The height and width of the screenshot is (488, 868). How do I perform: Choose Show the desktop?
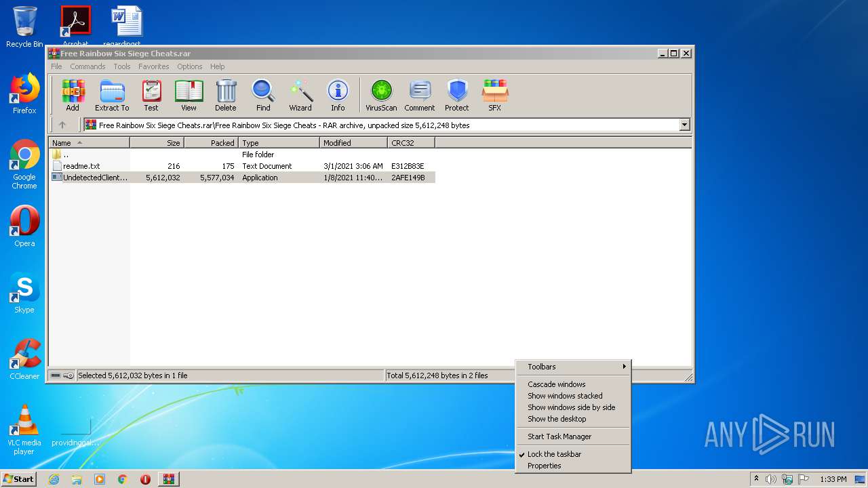(x=573, y=419)
